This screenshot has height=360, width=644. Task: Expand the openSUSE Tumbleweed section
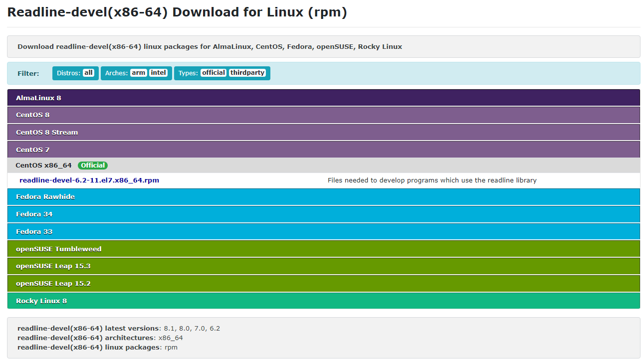coord(59,249)
